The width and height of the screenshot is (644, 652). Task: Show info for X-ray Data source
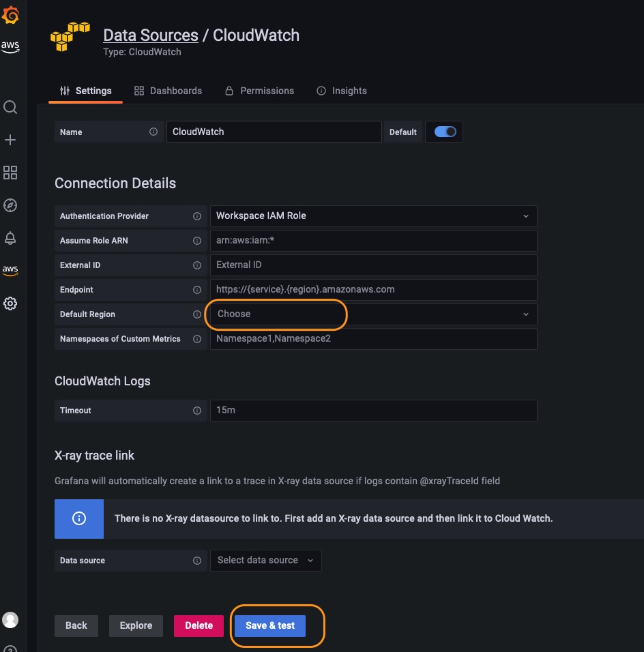point(197,561)
